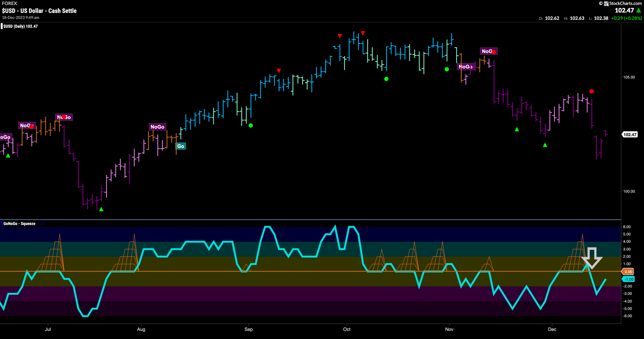Click the red triangle near early September
This screenshot has height=339, width=644.
[x=279, y=71]
